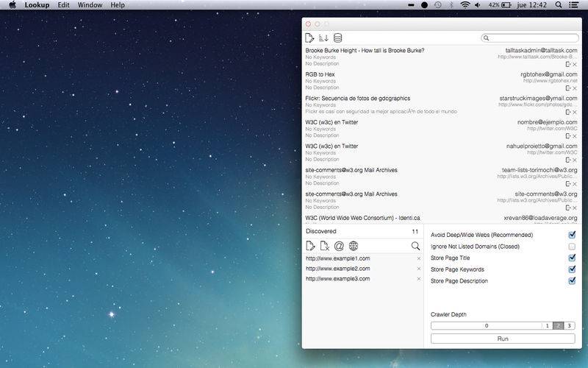Click the nombre@ejemplo.com email address

point(547,122)
